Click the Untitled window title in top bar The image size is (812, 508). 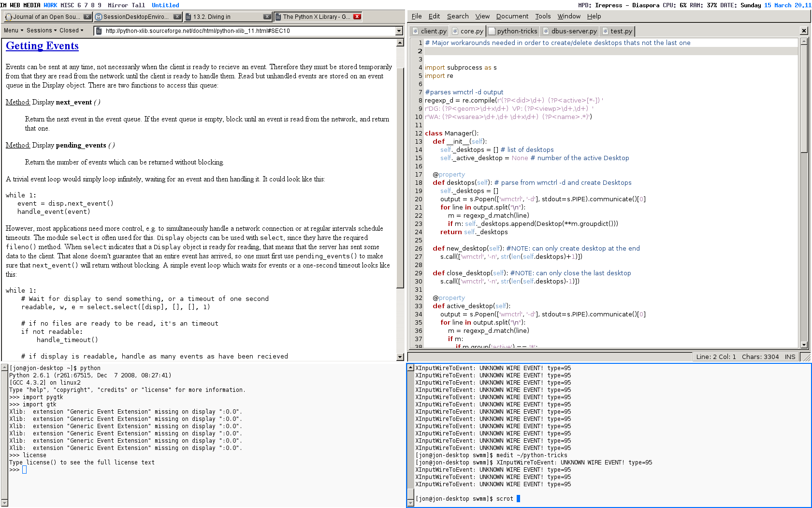[x=165, y=5]
